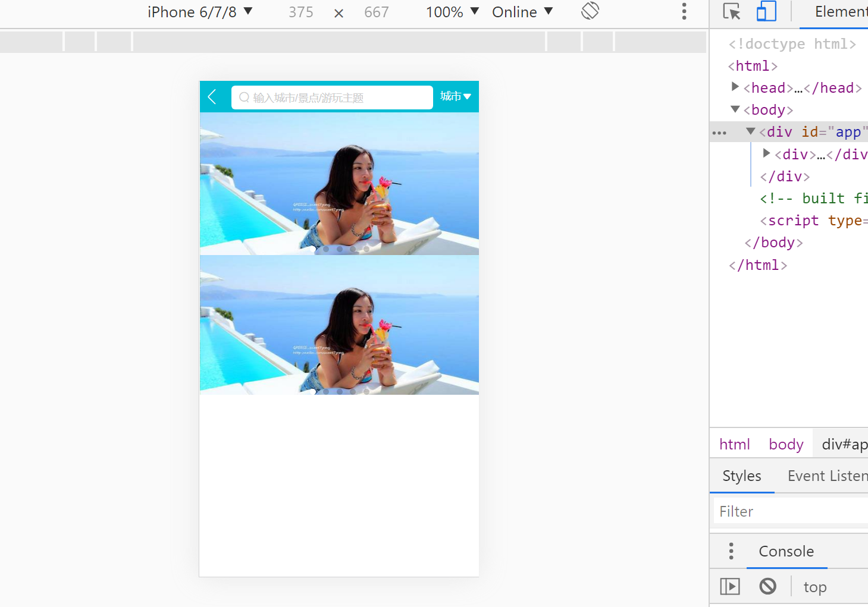Image resolution: width=868 pixels, height=607 pixels.
Task: Open the top context selector
Action: tap(815, 587)
